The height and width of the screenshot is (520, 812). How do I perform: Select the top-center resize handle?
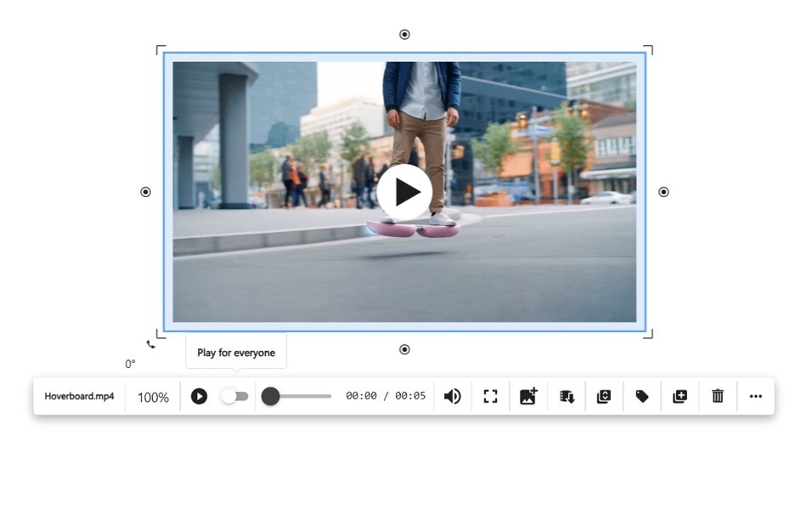pos(405,34)
